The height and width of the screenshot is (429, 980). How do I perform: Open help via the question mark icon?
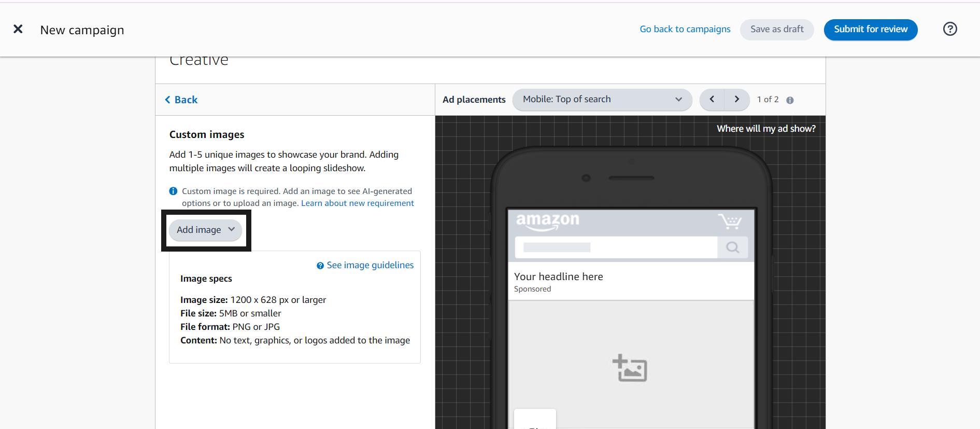click(949, 29)
